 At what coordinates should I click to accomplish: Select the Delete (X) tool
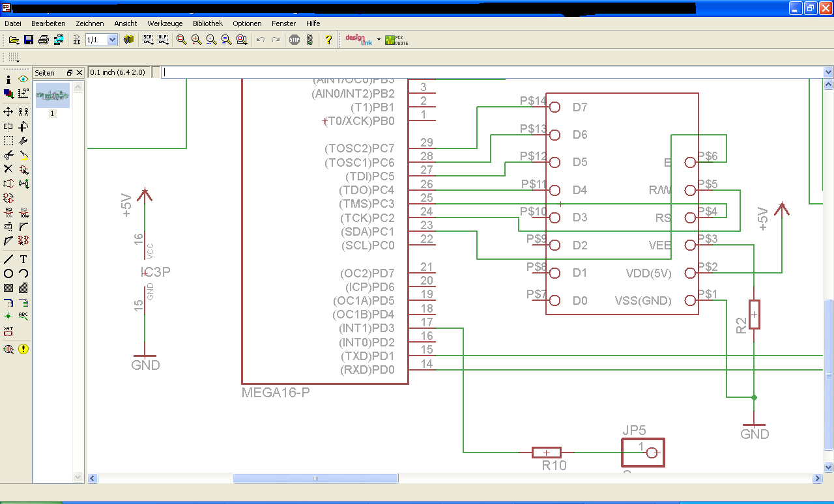point(8,169)
